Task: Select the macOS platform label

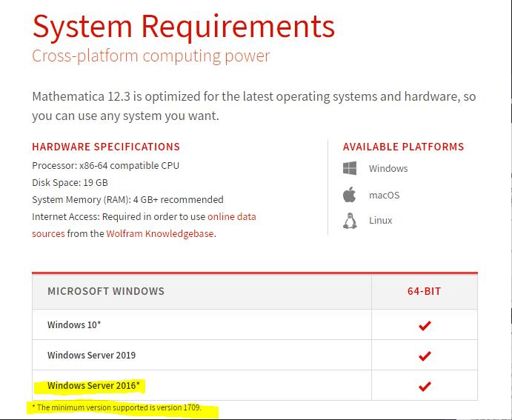Action: pos(385,195)
